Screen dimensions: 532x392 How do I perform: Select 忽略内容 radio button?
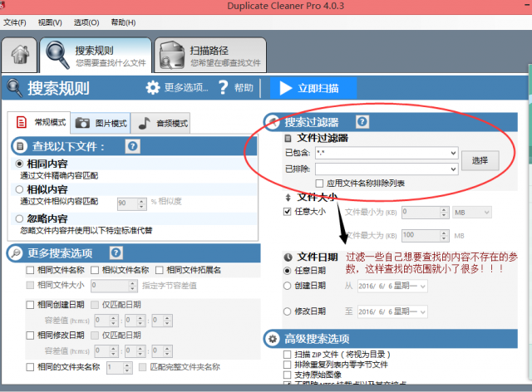pos(19,218)
